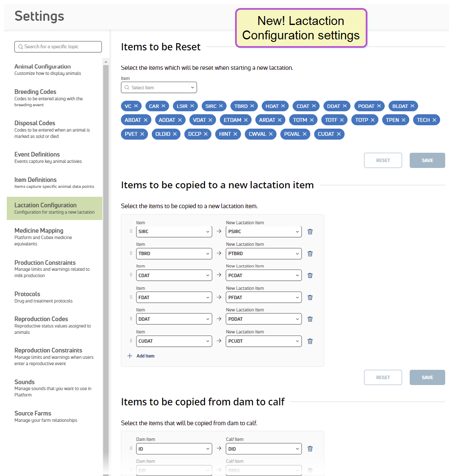Delete the CUDAT to PCUDT mapping row
The image size is (449, 476).
(310, 341)
